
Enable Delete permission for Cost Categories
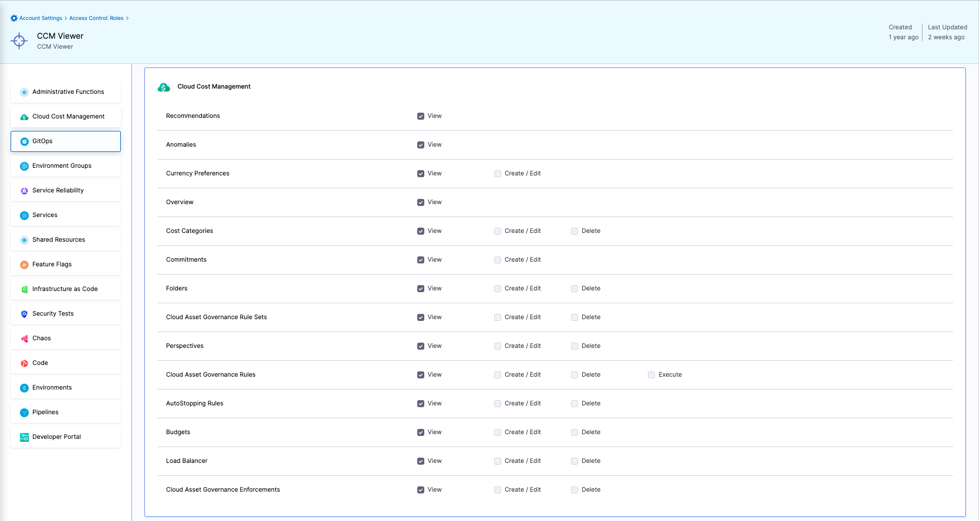pos(575,231)
